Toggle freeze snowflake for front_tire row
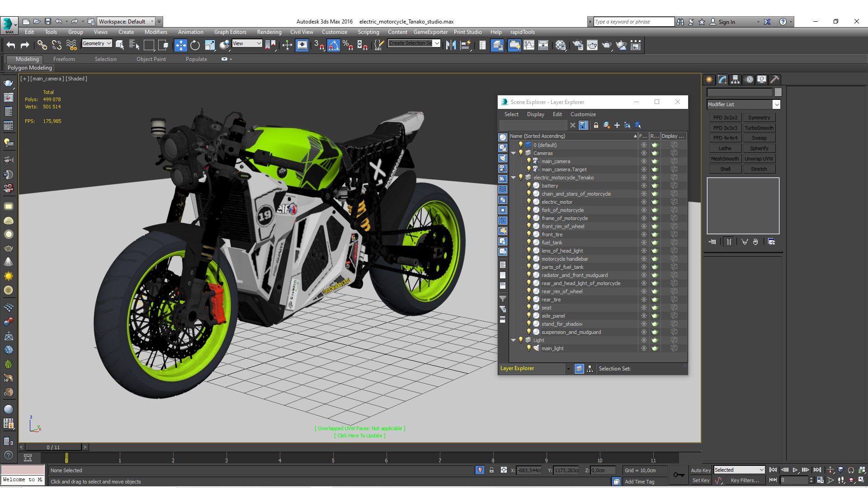This screenshot has width=868, height=488. 644,235
